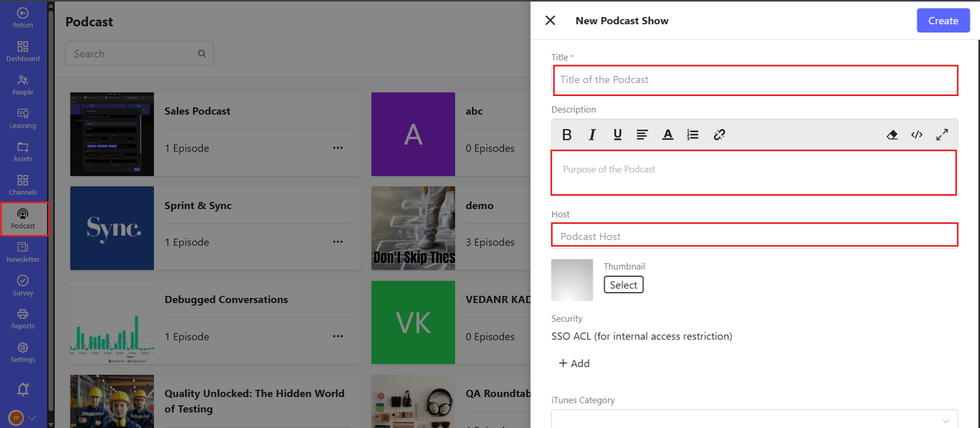
Task: Toggle italic formatting
Action: [592, 135]
